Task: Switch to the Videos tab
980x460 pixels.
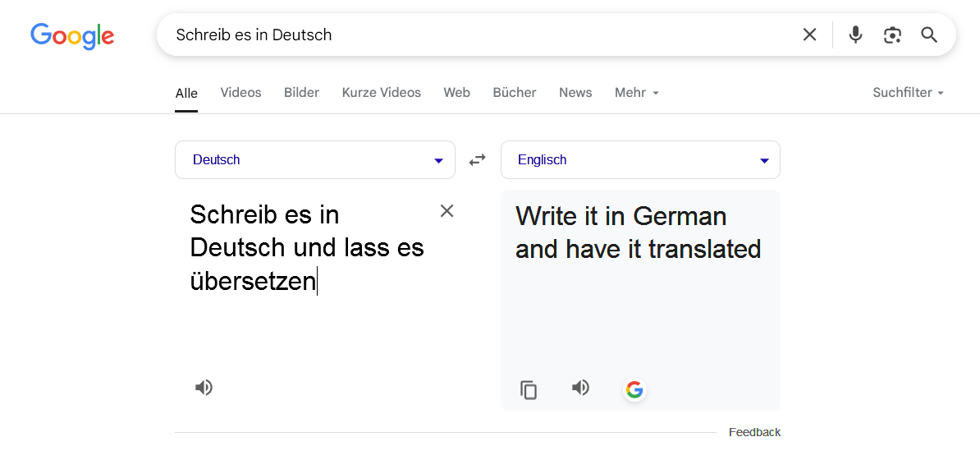Action: [240, 93]
